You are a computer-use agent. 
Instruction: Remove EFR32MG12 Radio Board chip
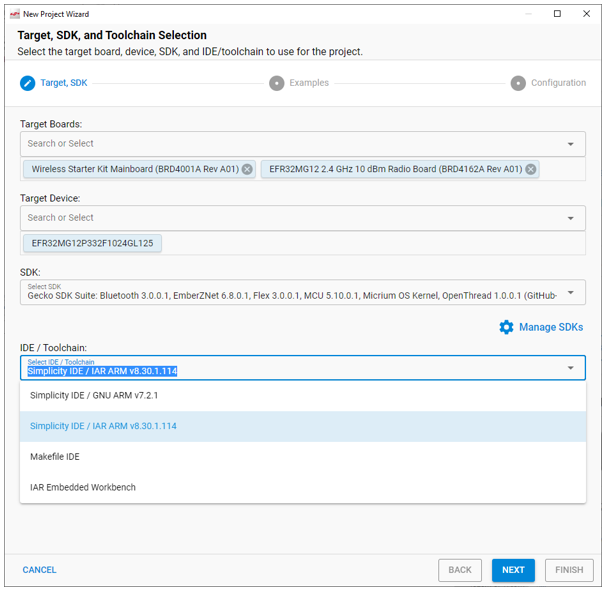click(531, 169)
